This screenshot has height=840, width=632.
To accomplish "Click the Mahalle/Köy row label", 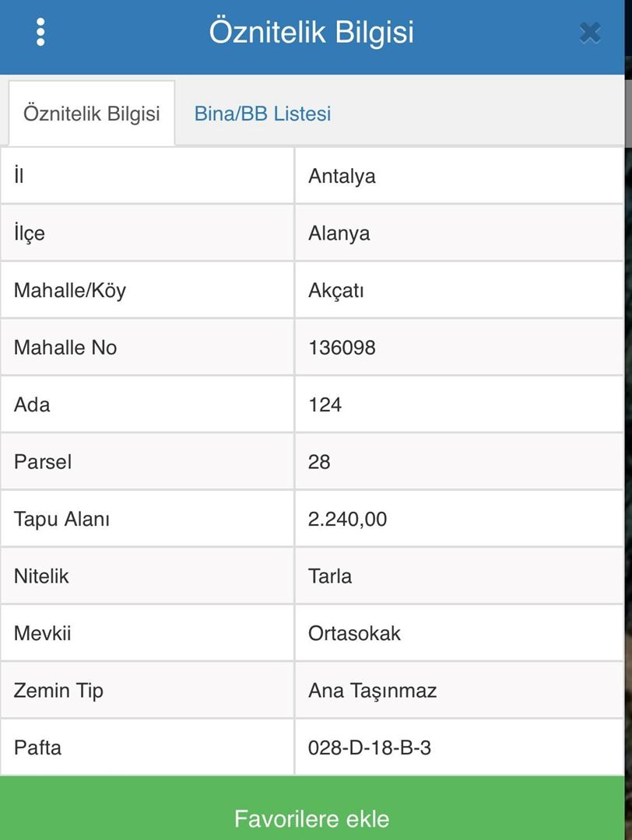I will click(x=70, y=291).
